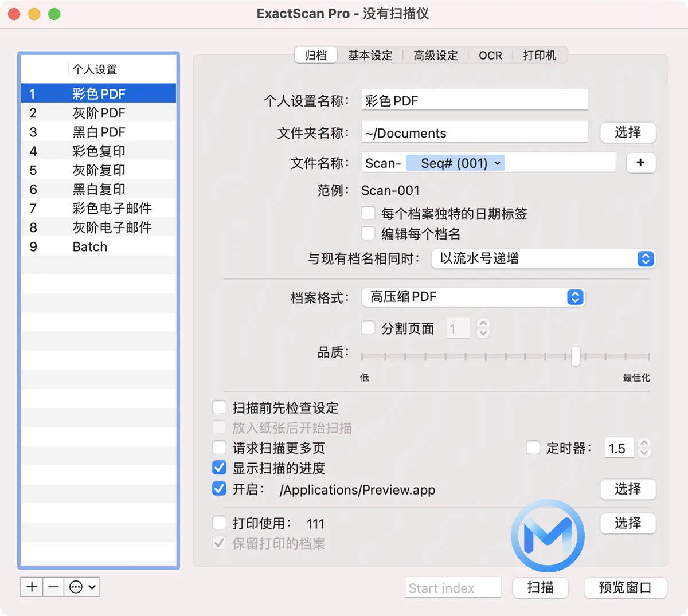Open the 高级设定 tab
The image size is (688, 616).
[436, 56]
